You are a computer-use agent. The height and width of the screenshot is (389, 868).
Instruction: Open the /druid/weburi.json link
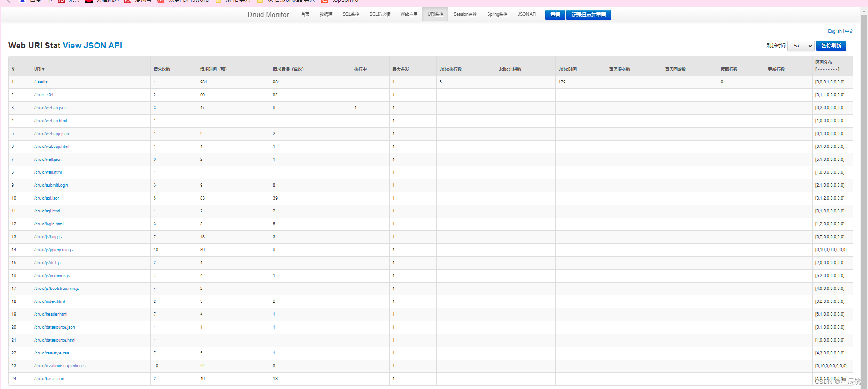coord(50,108)
